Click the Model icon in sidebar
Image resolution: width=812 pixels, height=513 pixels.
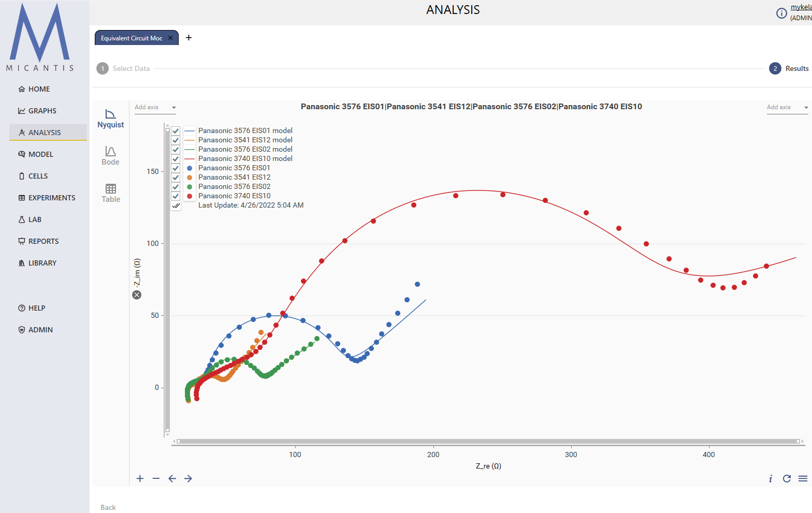22,154
